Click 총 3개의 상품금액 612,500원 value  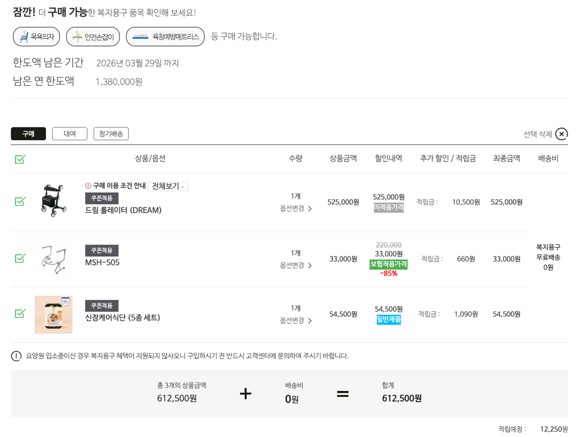pyautogui.click(x=177, y=399)
